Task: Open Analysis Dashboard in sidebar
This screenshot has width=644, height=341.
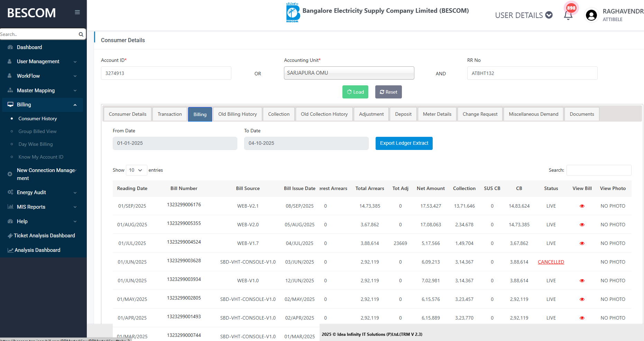Action: click(x=37, y=250)
